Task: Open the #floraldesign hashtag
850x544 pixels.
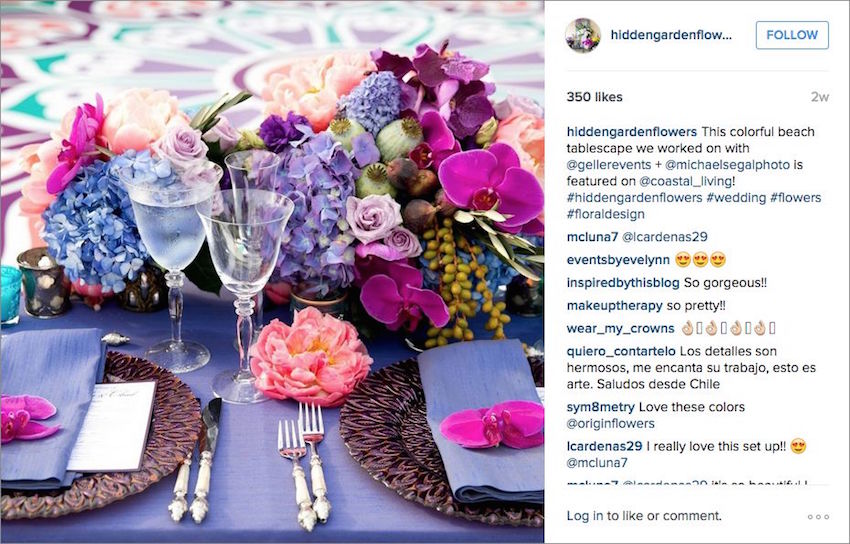Action: (x=606, y=214)
